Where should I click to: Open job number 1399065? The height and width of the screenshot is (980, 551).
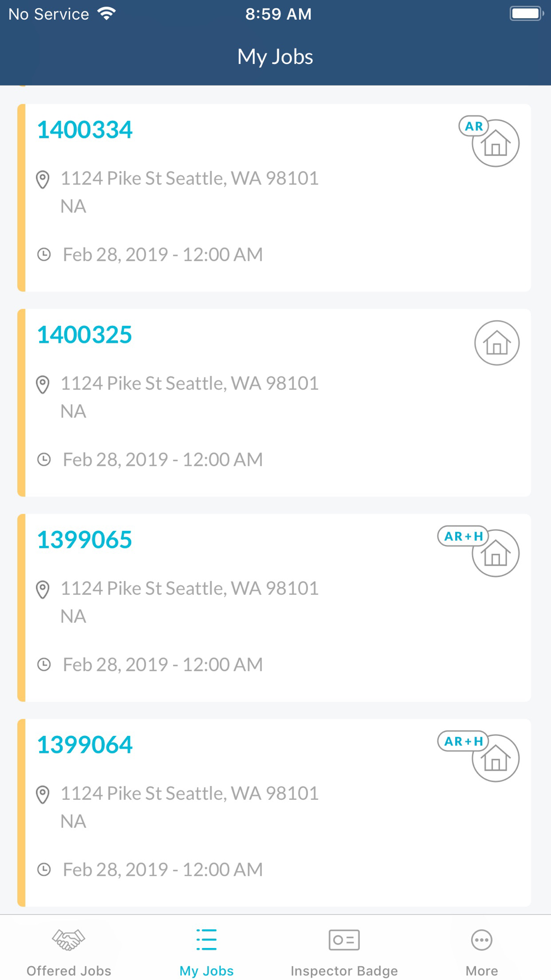pos(84,540)
